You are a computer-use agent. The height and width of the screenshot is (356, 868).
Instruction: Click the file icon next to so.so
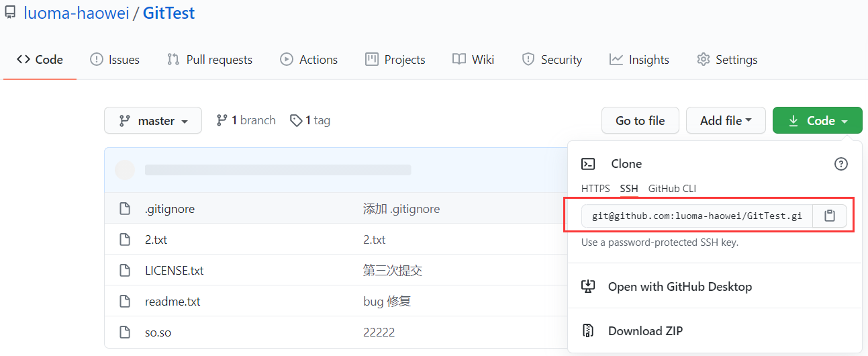click(x=124, y=332)
